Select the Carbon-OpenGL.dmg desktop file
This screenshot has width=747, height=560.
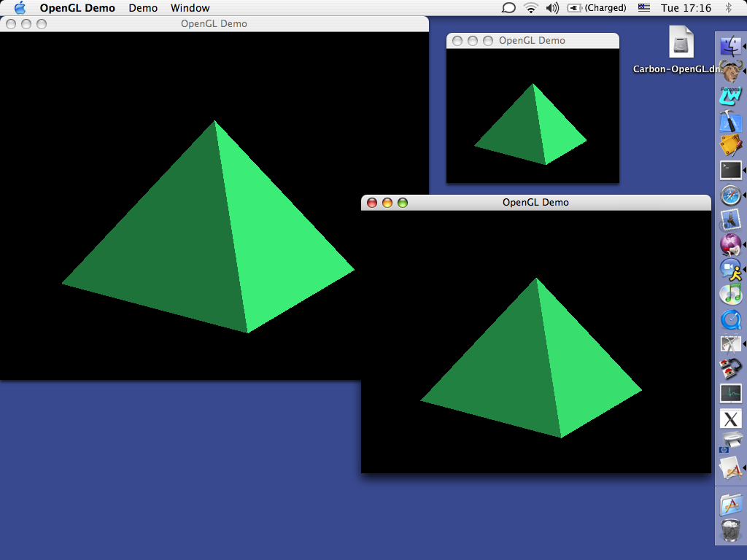coord(681,42)
